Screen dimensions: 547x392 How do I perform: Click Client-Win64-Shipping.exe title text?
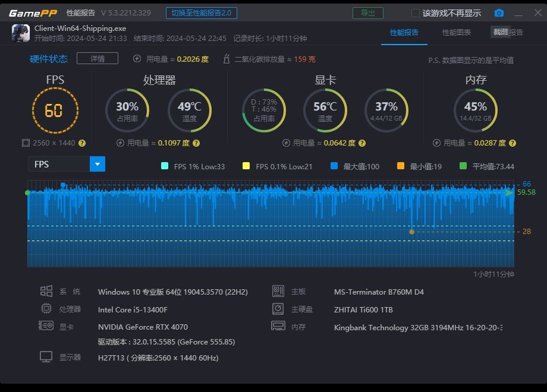(80, 29)
